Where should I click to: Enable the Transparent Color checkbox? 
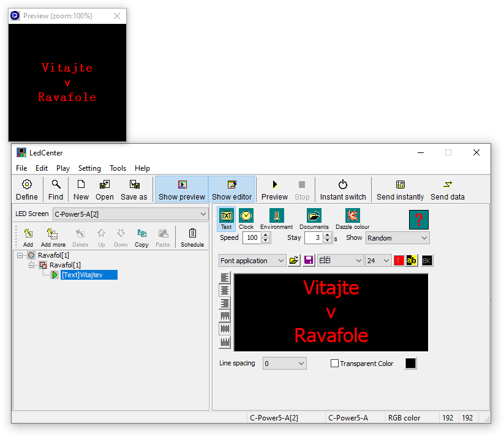click(x=334, y=364)
